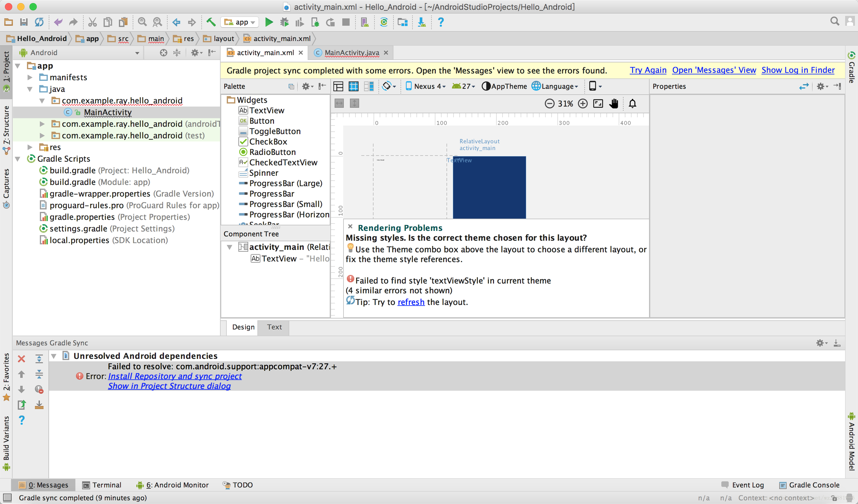Screen dimensions: 858x504
Task: Click the red X in Messages panel
Action: point(21,359)
